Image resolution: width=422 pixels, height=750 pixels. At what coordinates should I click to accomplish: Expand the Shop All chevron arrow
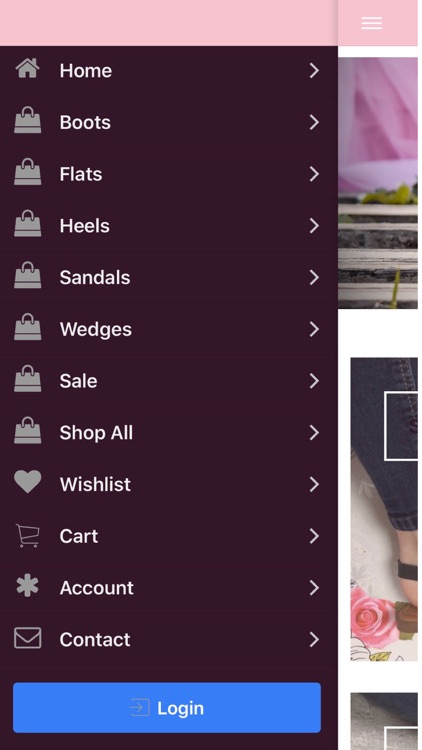pos(314,433)
